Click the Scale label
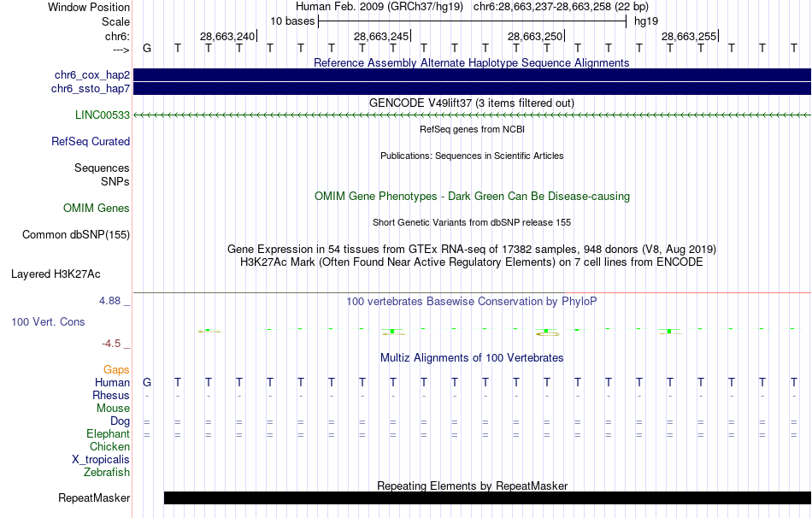Viewport: 812px width, 518px height. (116, 21)
